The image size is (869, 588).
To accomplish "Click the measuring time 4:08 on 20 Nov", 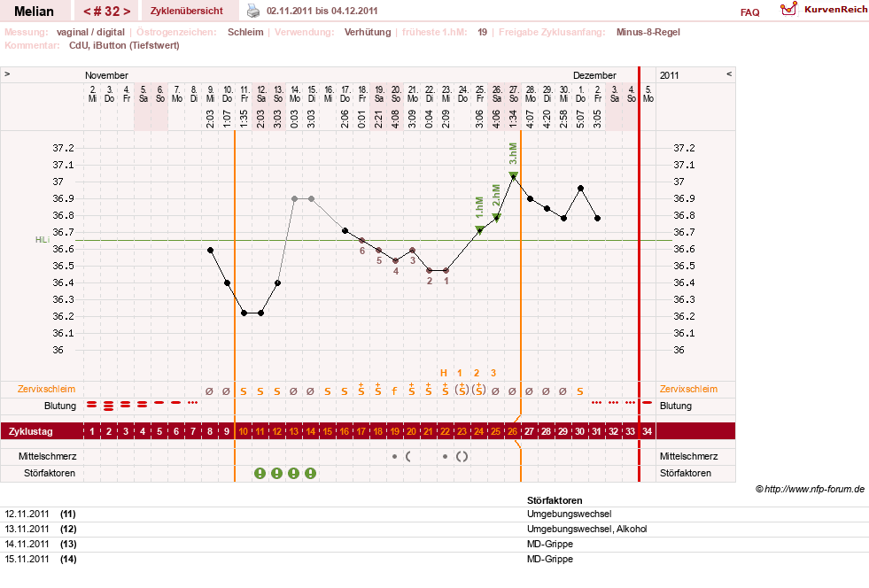I will [396, 119].
